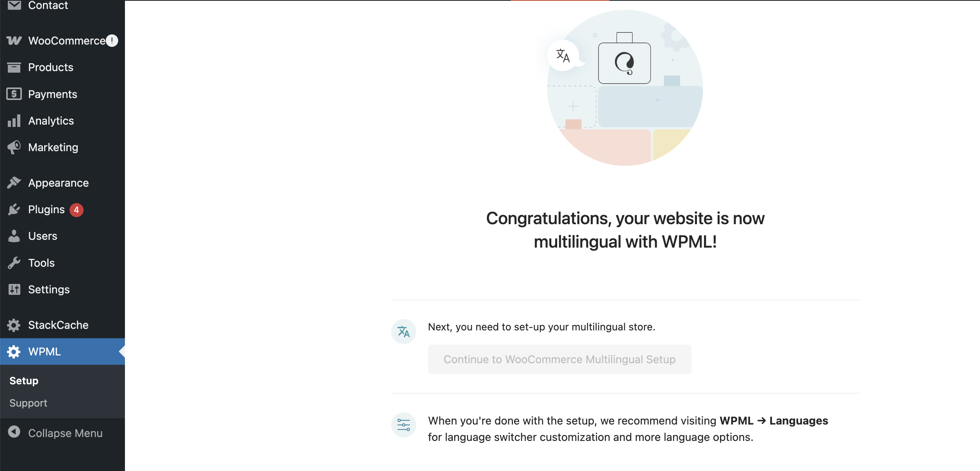Open the Setup submenu under WPML
The height and width of the screenshot is (471, 980).
coord(24,381)
